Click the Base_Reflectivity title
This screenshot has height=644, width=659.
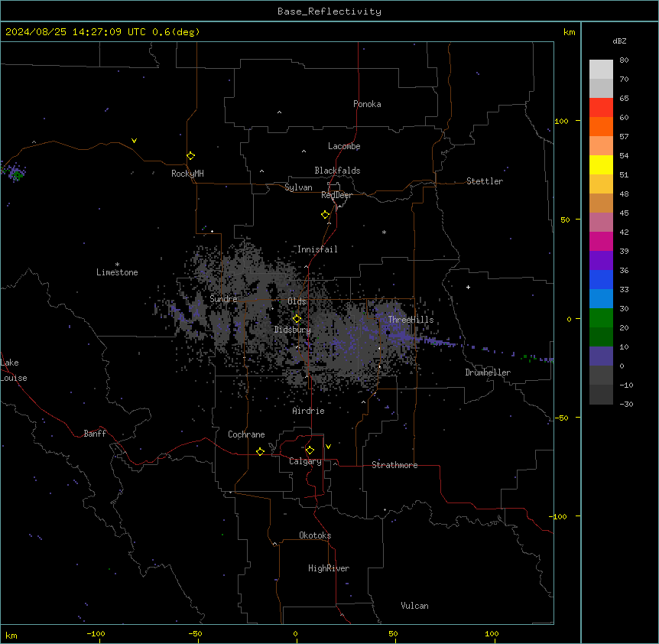[x=329, y=11]
